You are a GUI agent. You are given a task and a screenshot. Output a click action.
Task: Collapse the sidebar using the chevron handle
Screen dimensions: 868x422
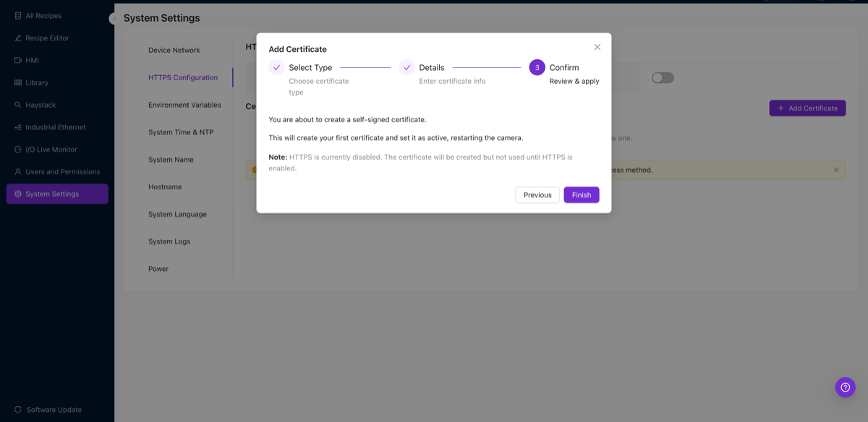click(x=114, y=18)
